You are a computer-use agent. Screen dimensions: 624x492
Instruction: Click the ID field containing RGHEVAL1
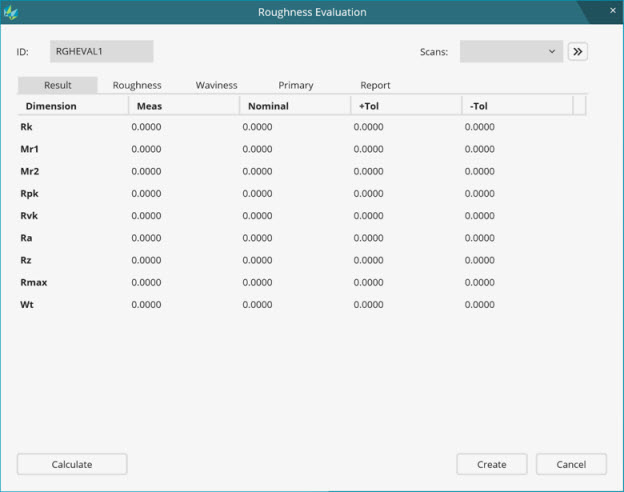tap(101, 51)
